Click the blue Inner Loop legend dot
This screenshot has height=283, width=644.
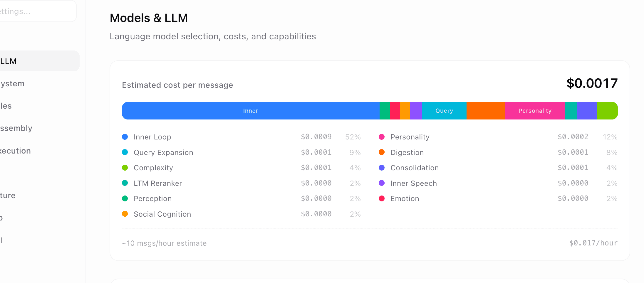(x=125, y=137)
